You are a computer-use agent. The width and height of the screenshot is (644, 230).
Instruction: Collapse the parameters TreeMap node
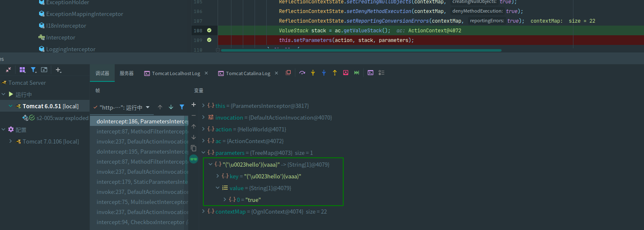click(x=204, y=153)
